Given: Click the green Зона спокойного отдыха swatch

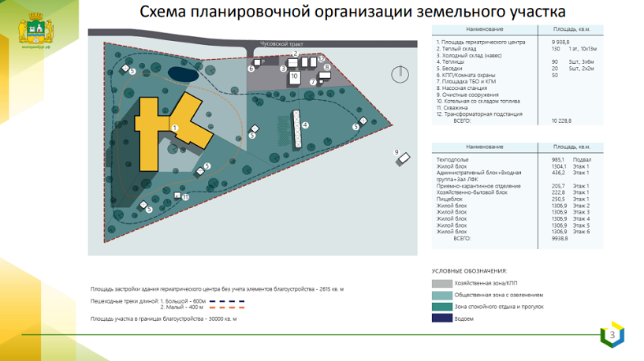Looking at the screenshot, I should click(442, 307).
